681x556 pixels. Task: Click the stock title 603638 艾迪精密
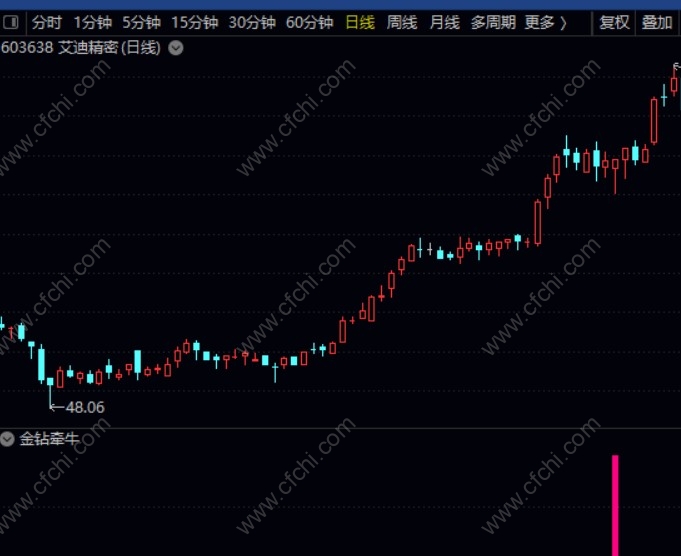click(60, 47)
